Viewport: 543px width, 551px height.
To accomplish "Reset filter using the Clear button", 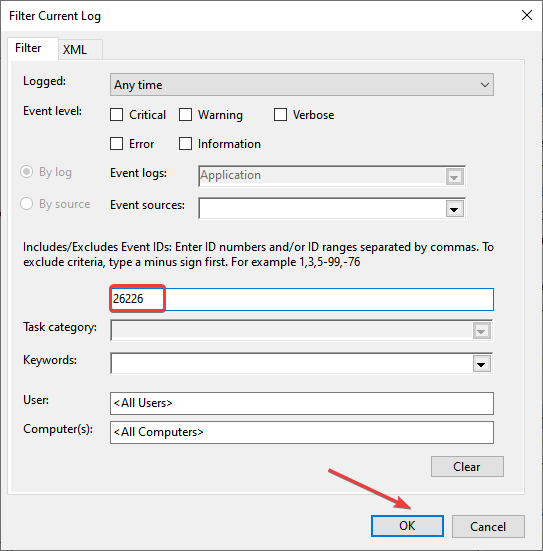I will click(467, 466).
